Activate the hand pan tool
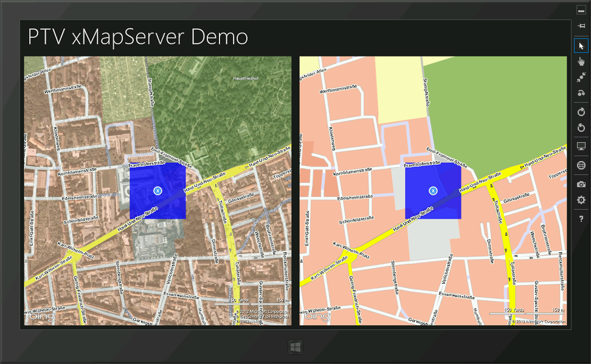This screenshot has height=364, width=591. [581, 61]
